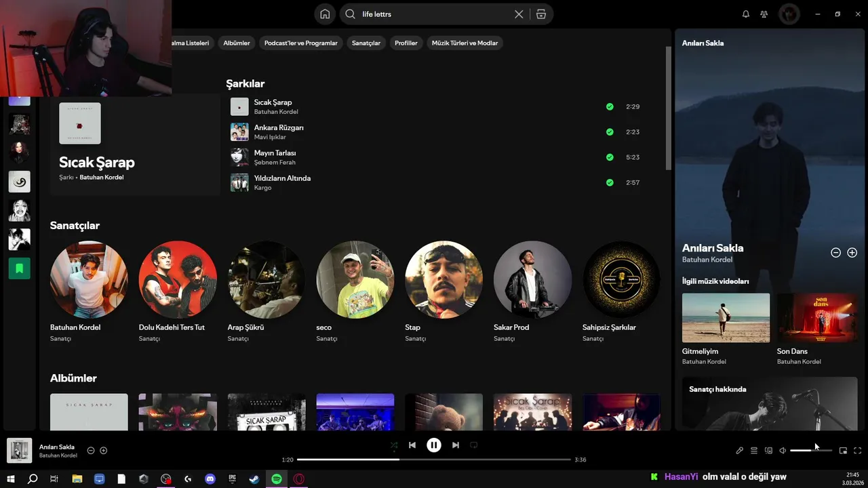This screenshot has height=488, width=868.
Task: Pause playback
Action: point(434,445)
